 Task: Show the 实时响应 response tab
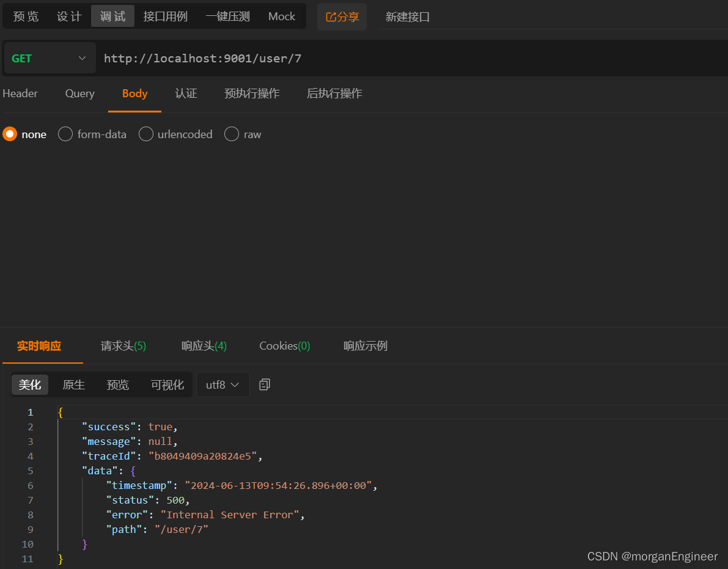(39, 346)
